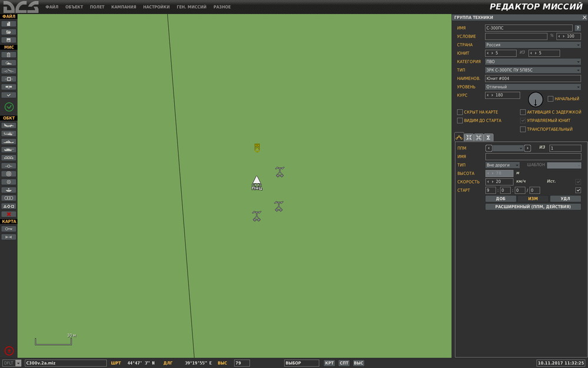
Task: Click the ДОБ add waypoint button
Action: [500, 198]
